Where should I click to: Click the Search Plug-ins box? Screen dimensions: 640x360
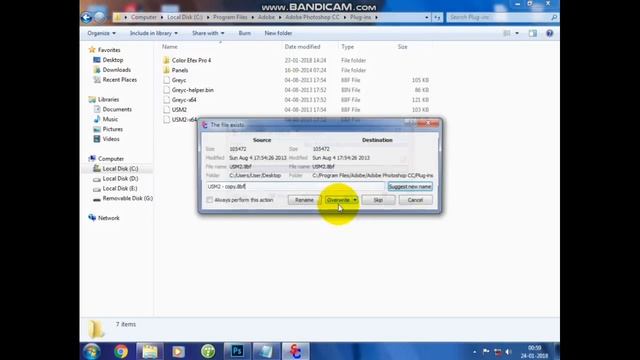[502, 18]
